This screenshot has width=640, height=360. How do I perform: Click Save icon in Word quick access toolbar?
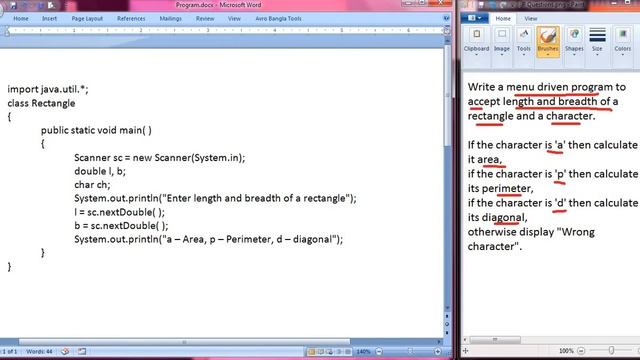(13, 5)
